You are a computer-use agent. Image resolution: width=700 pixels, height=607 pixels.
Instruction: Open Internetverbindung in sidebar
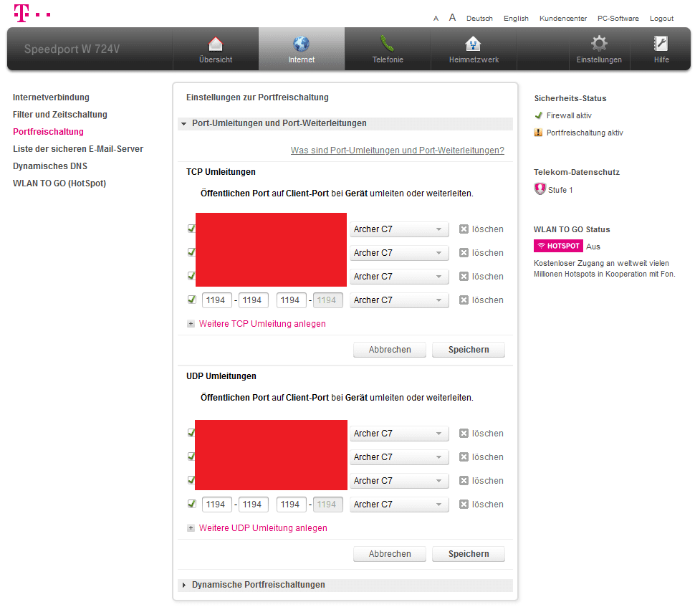pos(51,97)
